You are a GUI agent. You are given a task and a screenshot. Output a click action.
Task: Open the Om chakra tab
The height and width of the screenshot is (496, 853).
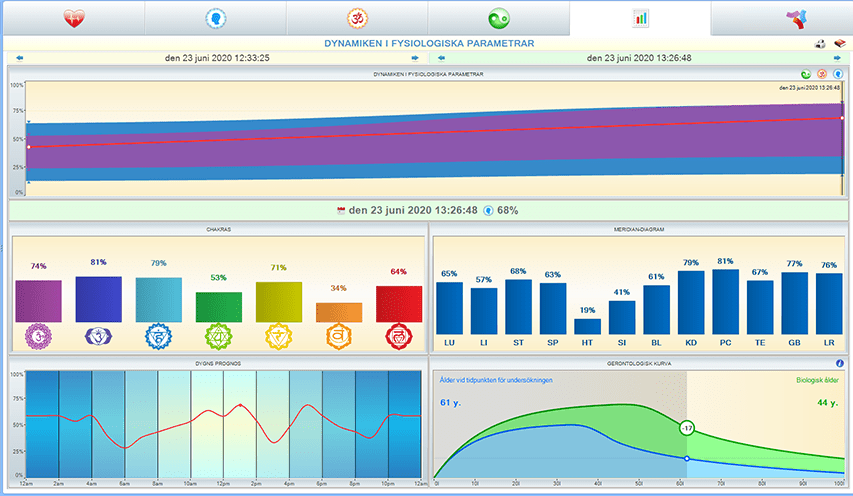click(x=356, y=18)
